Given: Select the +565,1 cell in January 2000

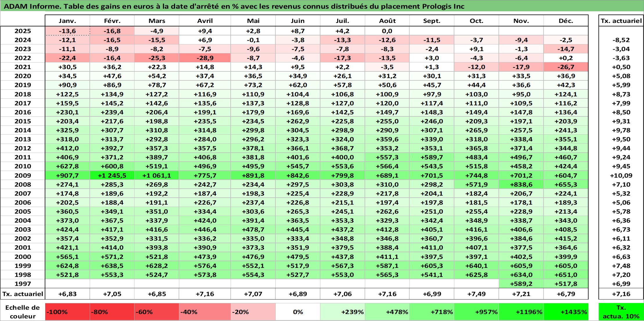Looking at the screenshot, I should click(67, 257).
